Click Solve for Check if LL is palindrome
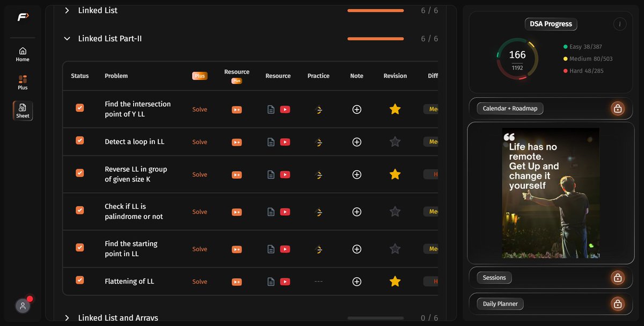 [x=200, y=212]
